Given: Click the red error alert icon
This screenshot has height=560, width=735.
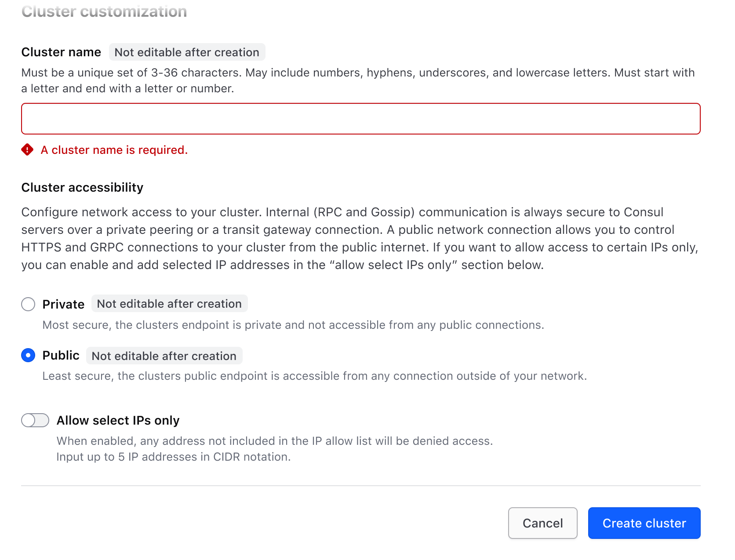Looking at the screenshot, I should (27, 150).
